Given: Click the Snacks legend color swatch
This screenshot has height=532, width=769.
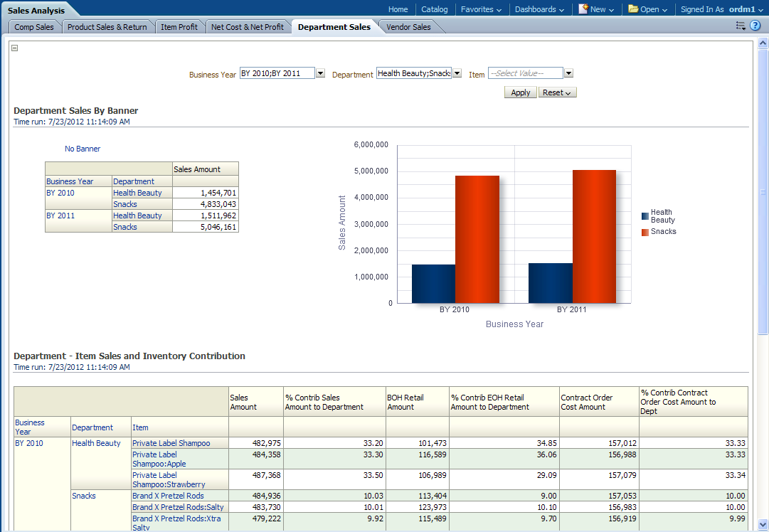Looking at the screenshot, I should click(645, 232).
